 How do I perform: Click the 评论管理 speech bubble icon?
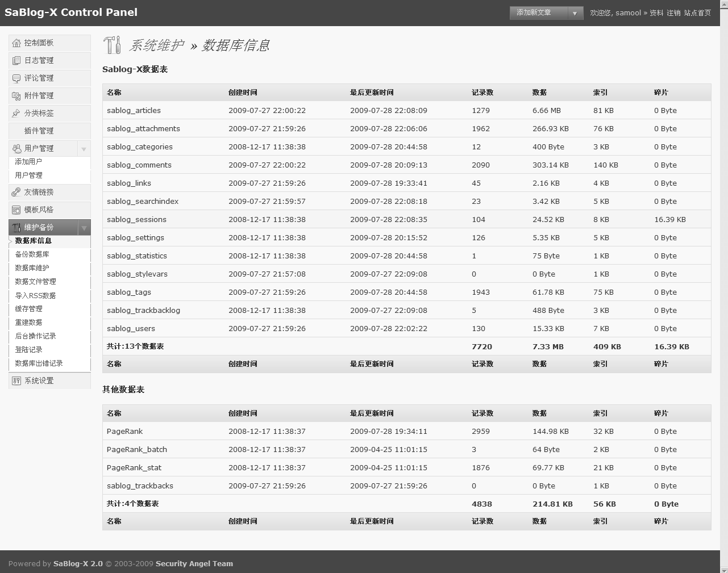[x=16, y=78]
